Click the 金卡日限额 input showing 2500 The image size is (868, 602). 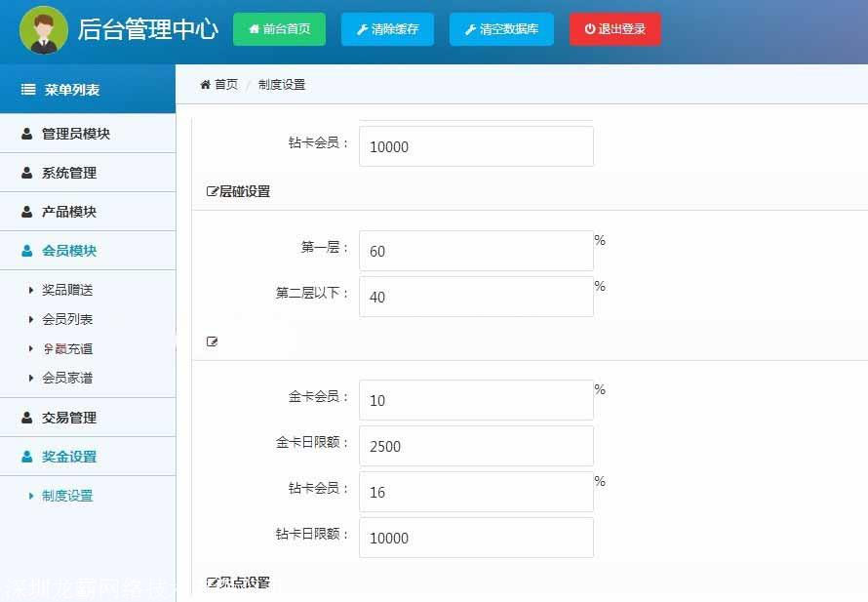point(476,446)
